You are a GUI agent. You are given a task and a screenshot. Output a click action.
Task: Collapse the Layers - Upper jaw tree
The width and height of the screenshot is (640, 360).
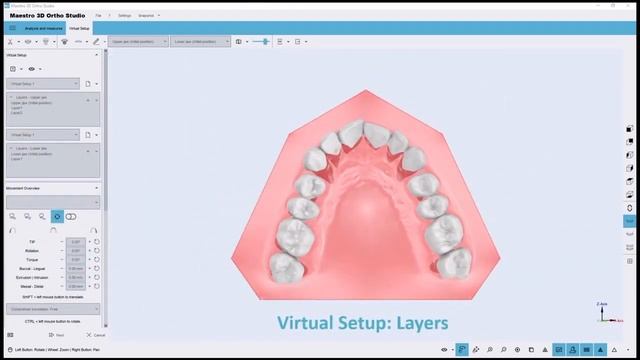(x=11, y=98)
